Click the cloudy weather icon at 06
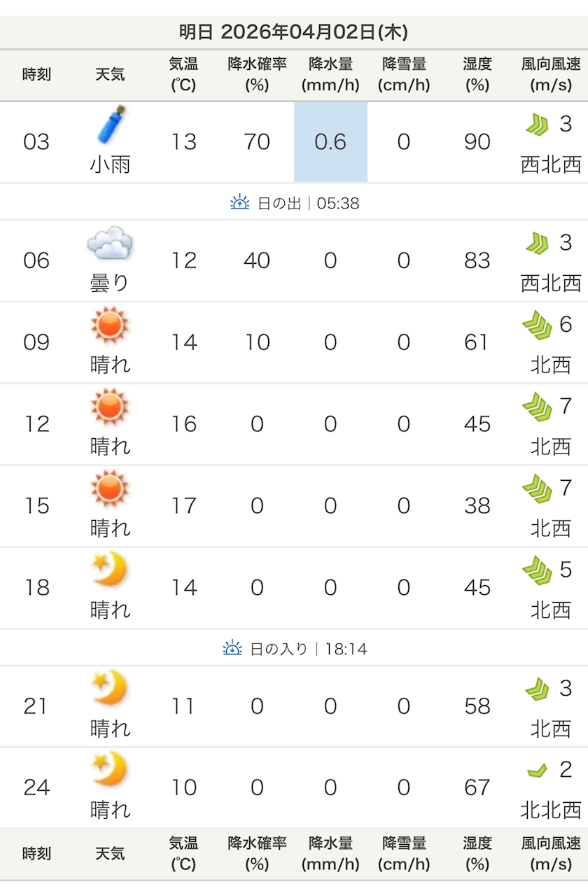 point(110,245)
